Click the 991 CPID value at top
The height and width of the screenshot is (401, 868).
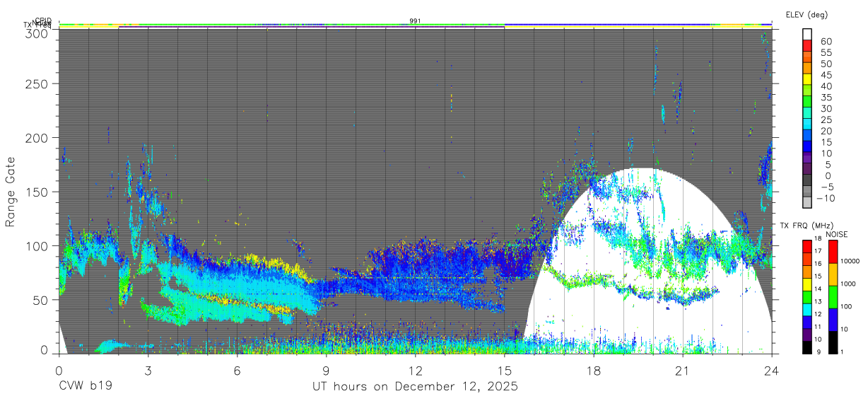416,21
